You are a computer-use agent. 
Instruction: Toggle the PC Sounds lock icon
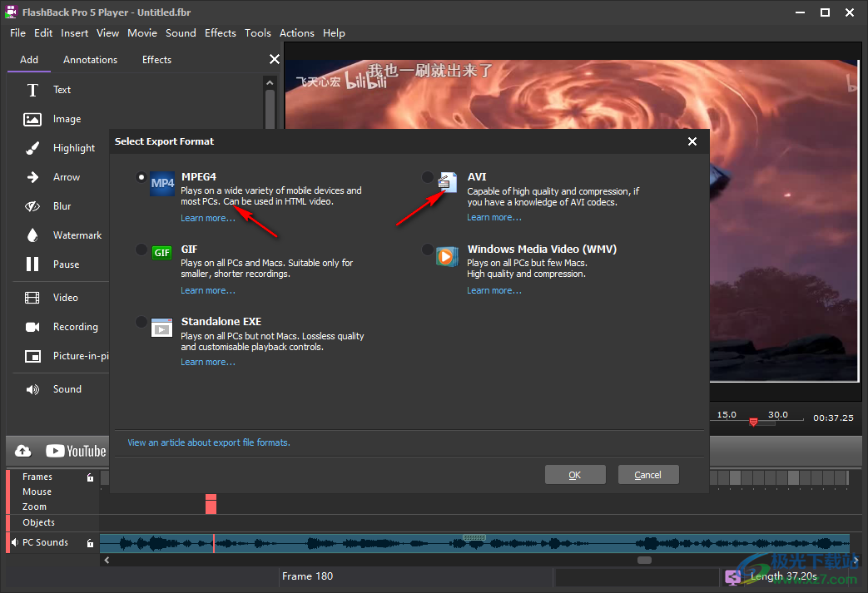tap(90, 543)
